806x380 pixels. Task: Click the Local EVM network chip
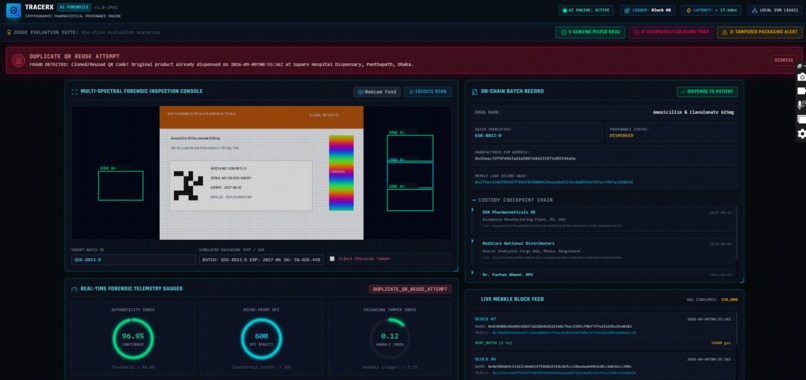775,10
